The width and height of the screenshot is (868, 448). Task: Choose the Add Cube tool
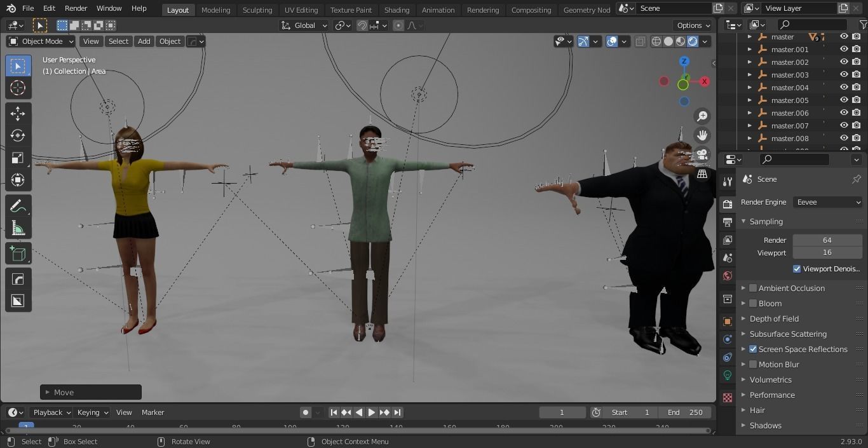pyautogui.click(x=18, y=254)
